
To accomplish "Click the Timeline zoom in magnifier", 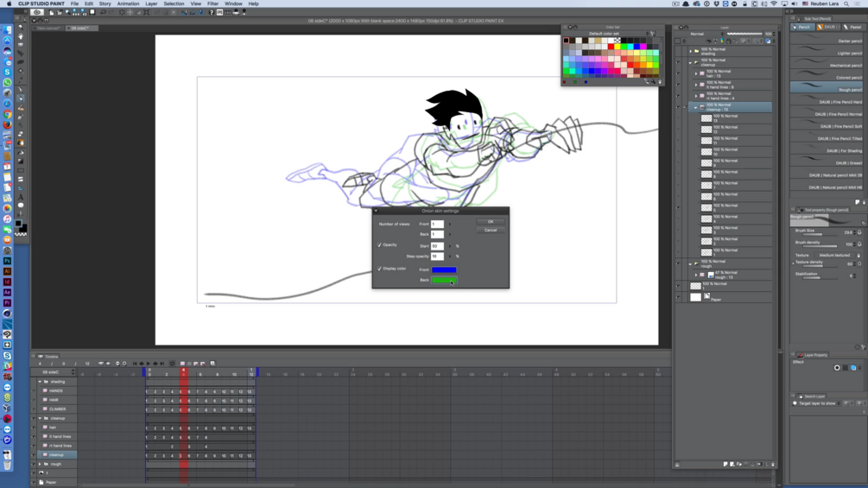I will [x=124, y=364].
